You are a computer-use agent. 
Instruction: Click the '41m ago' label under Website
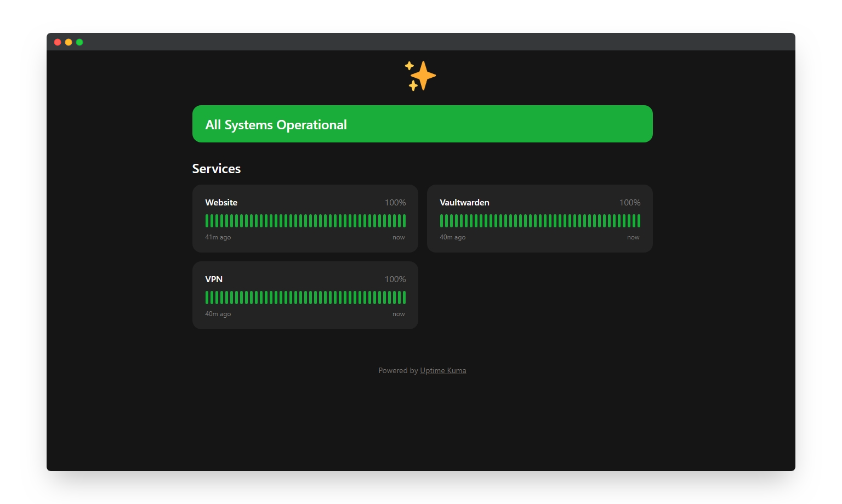pyautogui.click(x=218, y=238)
